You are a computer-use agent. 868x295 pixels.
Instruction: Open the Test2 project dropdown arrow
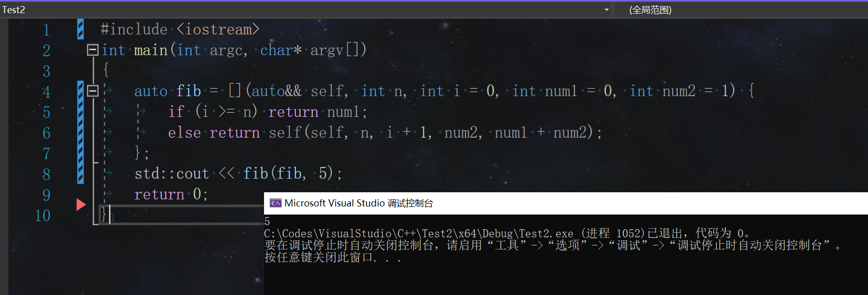pyautogui.click(x=606, y=10)
